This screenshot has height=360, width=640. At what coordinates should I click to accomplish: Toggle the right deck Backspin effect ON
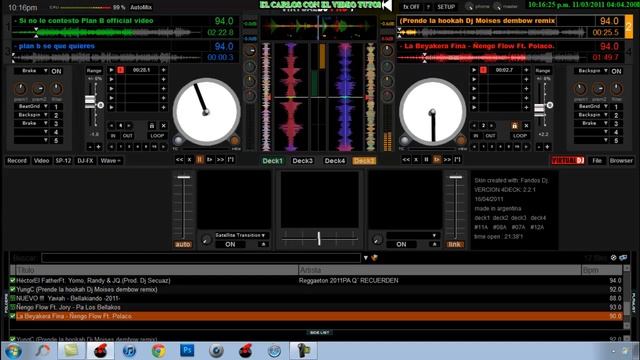(616, 71)
